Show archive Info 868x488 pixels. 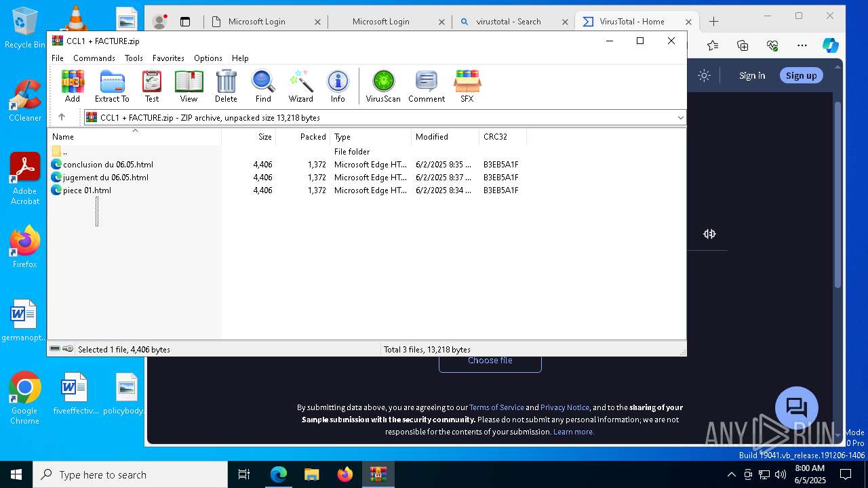pyautogui.click(x=338, y=86)
